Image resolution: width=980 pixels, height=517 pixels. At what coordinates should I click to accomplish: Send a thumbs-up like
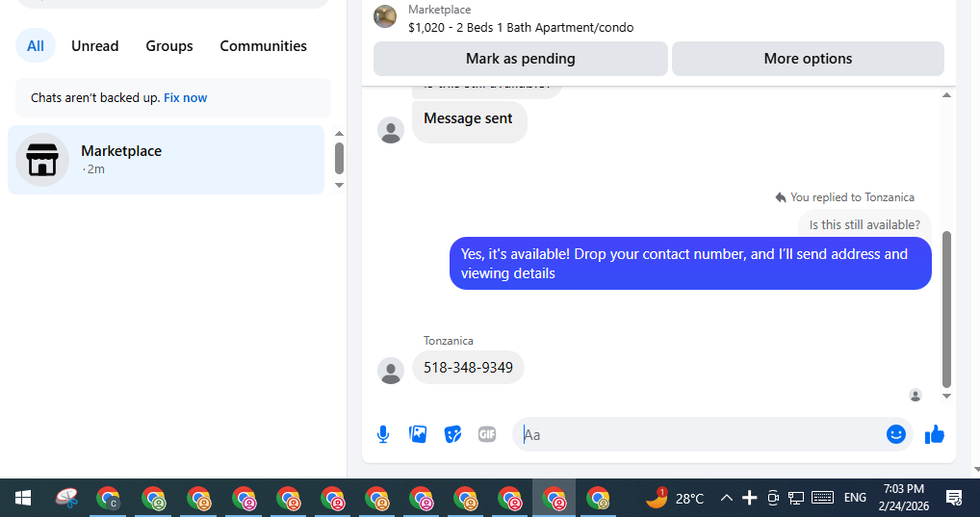click(935, 434)
